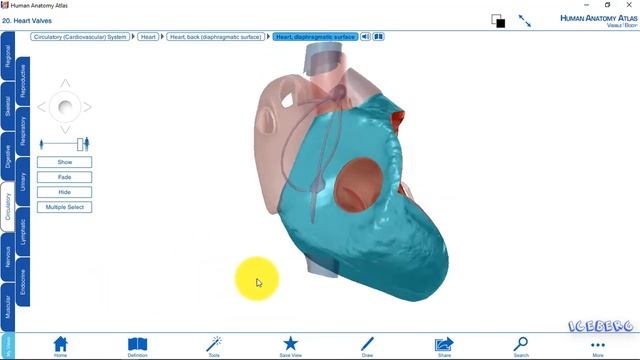The height and width of the screenshot is (360, 640).
Task: Click the Hide button
Action: coord(64,192)
